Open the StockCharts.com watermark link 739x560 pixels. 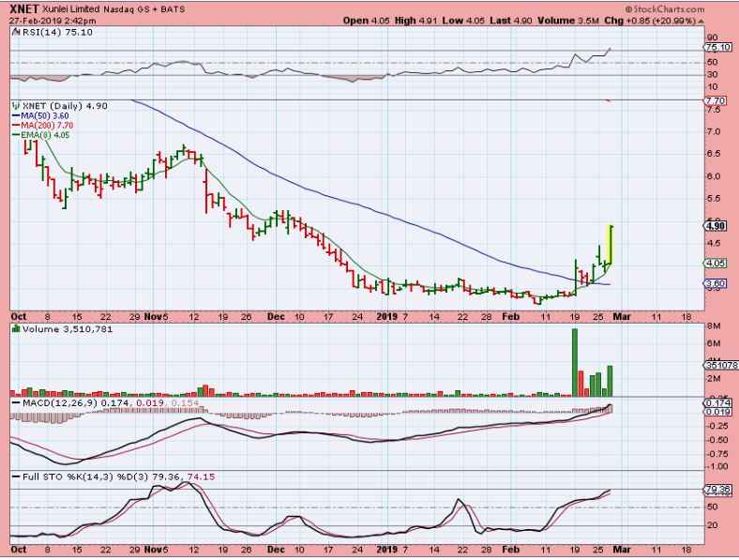point(665,9)
